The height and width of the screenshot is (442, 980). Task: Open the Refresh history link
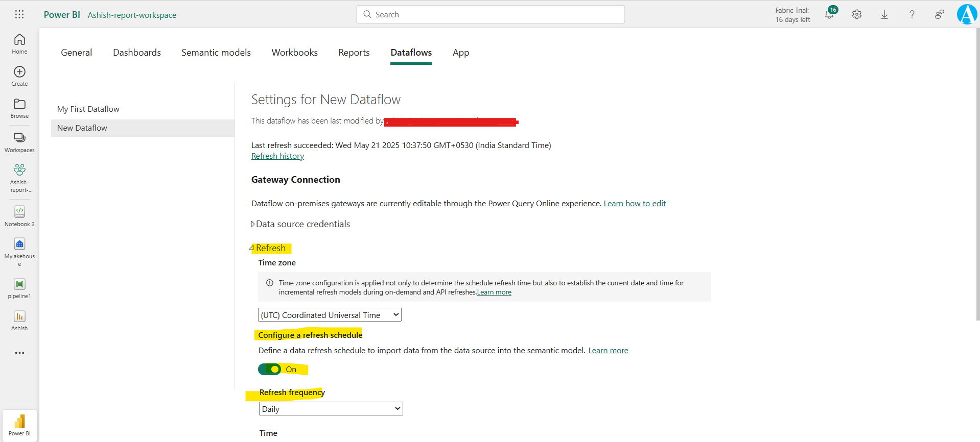pos(277,156)
